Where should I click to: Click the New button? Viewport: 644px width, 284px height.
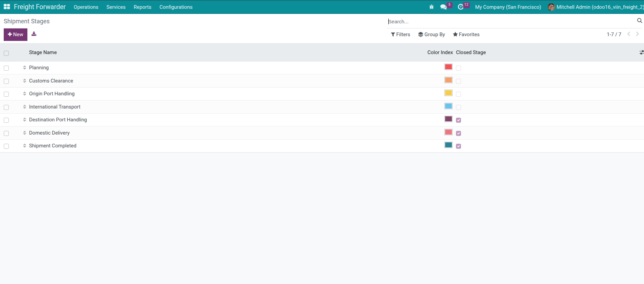pyautogui.click(x=16, y=34)
